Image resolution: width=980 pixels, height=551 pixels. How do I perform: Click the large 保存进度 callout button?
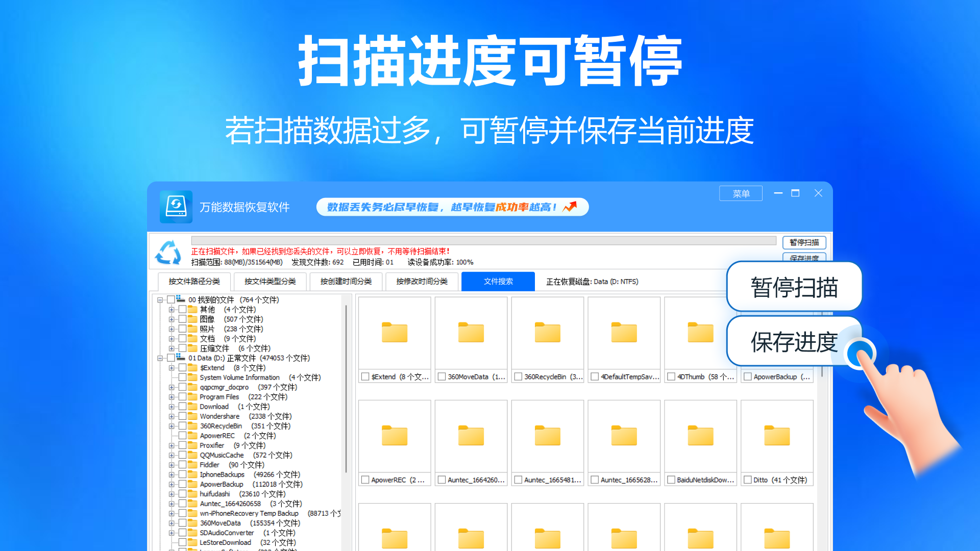(794, 341)
